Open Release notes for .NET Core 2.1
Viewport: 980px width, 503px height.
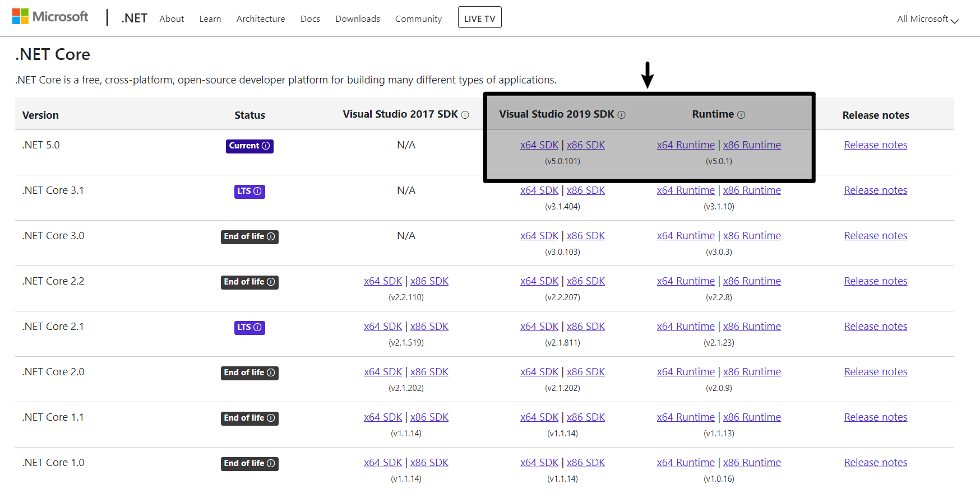click(x=876, y=327)
